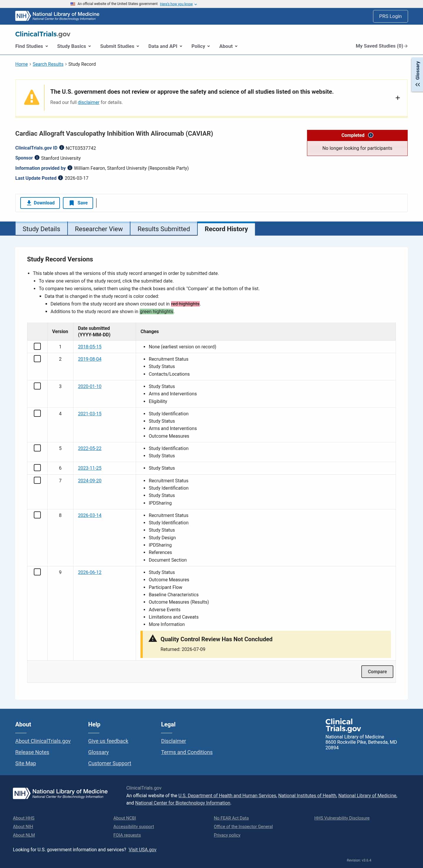The image size is (423, 868).
Task: Select the checkbox for version 4
Action: point(37,414)
